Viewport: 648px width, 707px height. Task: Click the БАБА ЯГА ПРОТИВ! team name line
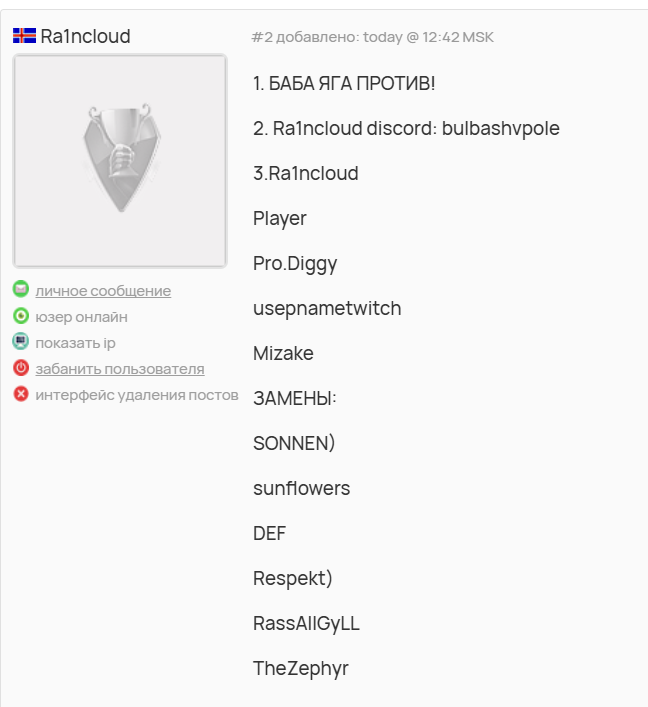(344, 83)
